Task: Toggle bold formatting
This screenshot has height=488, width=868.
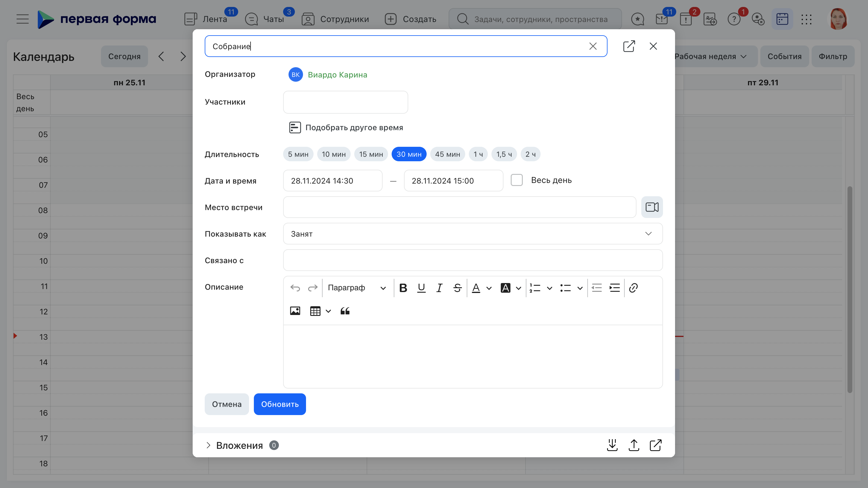Action: point(403,288)
